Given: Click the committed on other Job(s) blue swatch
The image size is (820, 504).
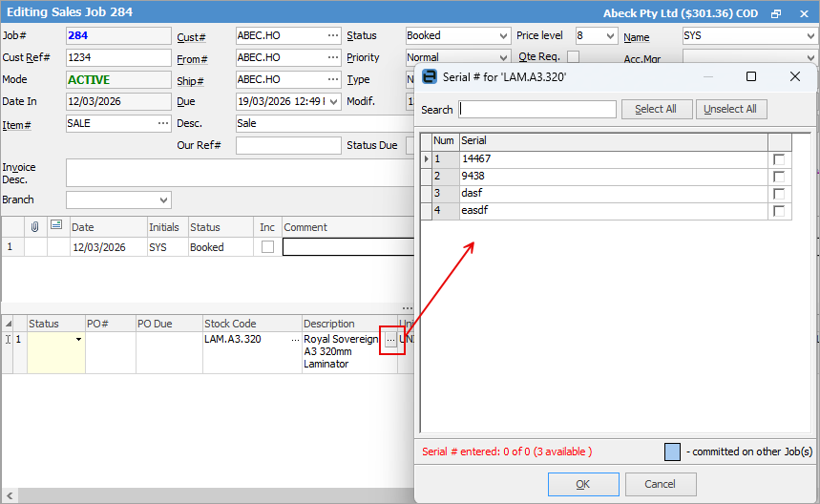Looking at the screenshot, I should pyautogui.click(x=672, y=451).
